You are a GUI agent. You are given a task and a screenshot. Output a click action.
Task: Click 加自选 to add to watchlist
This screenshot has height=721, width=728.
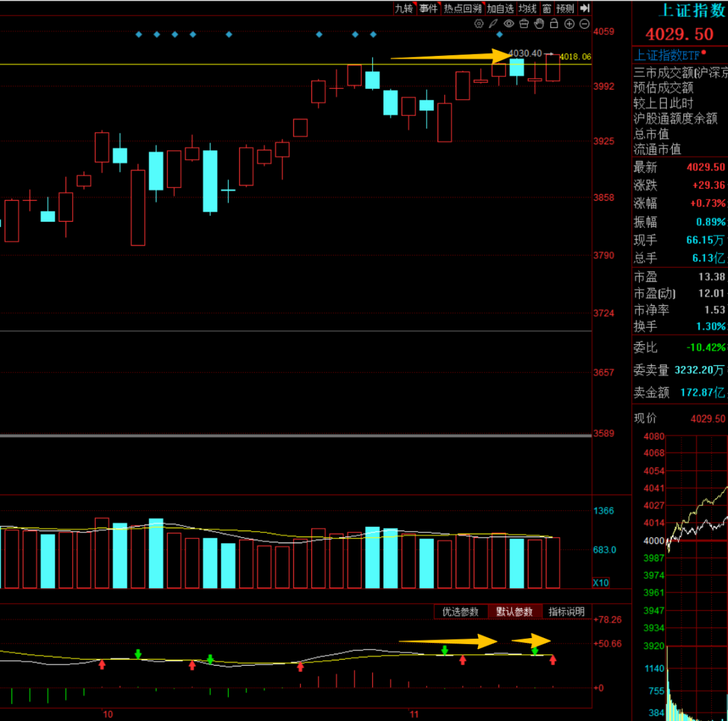coord(500,8)
